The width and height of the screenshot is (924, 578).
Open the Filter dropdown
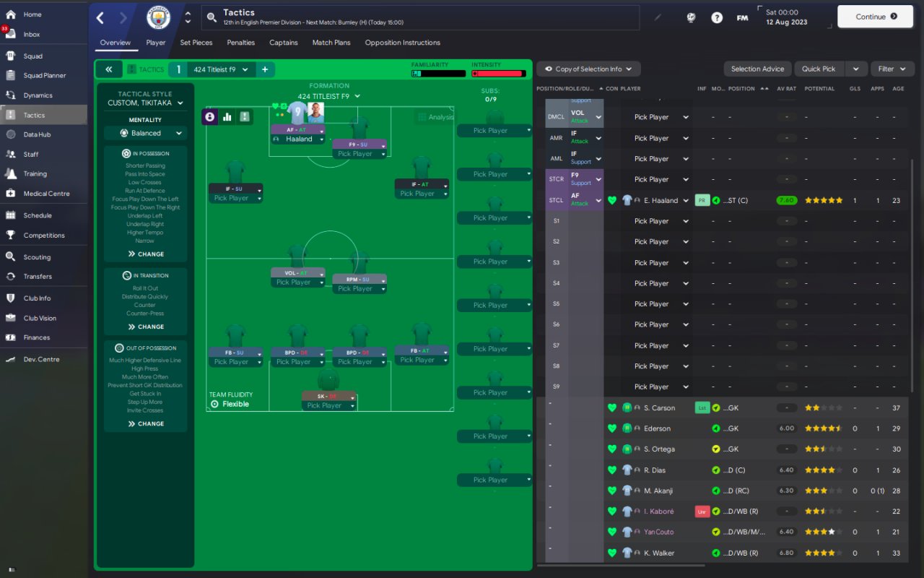[892, 69]
